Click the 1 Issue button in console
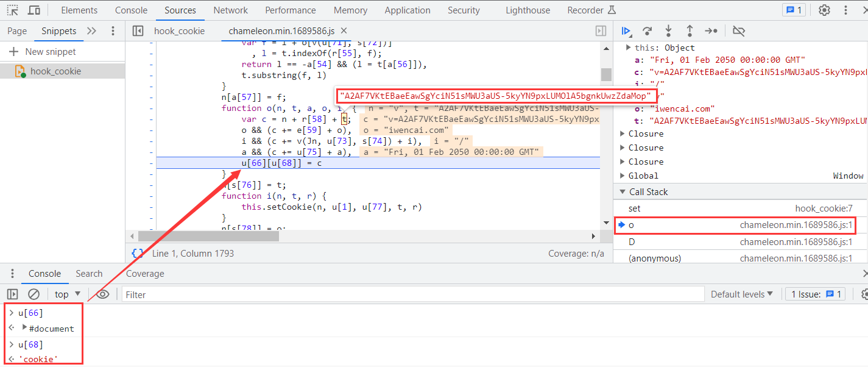The width and height of the screenshot is (868, 367). (x=816, y=294)
